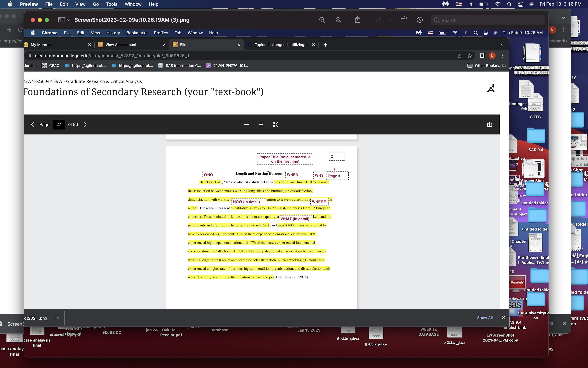Open the Tools menu in Preview
This screenshot has width=588, height=368.
pyautogui.click(x=111, y=4)
